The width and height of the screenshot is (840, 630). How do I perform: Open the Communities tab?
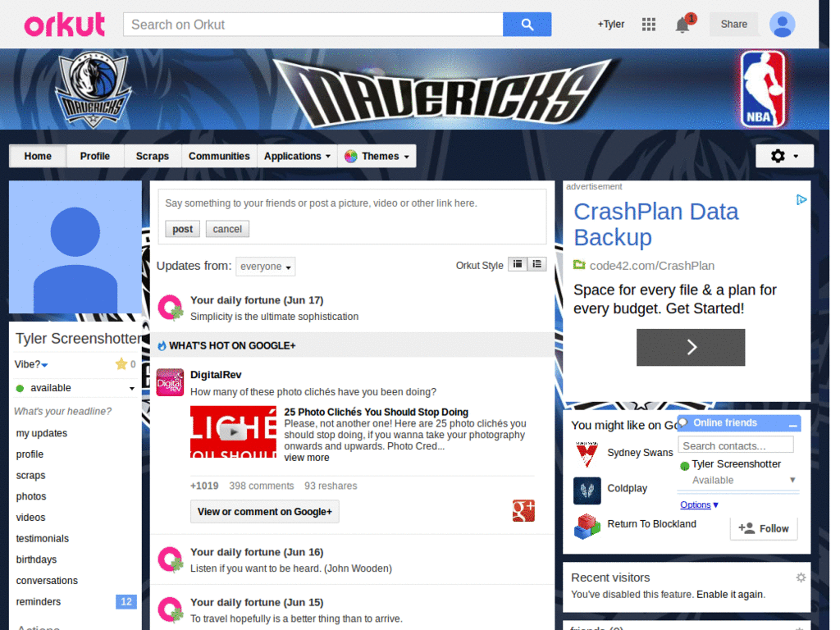click(x=219, y=156)
